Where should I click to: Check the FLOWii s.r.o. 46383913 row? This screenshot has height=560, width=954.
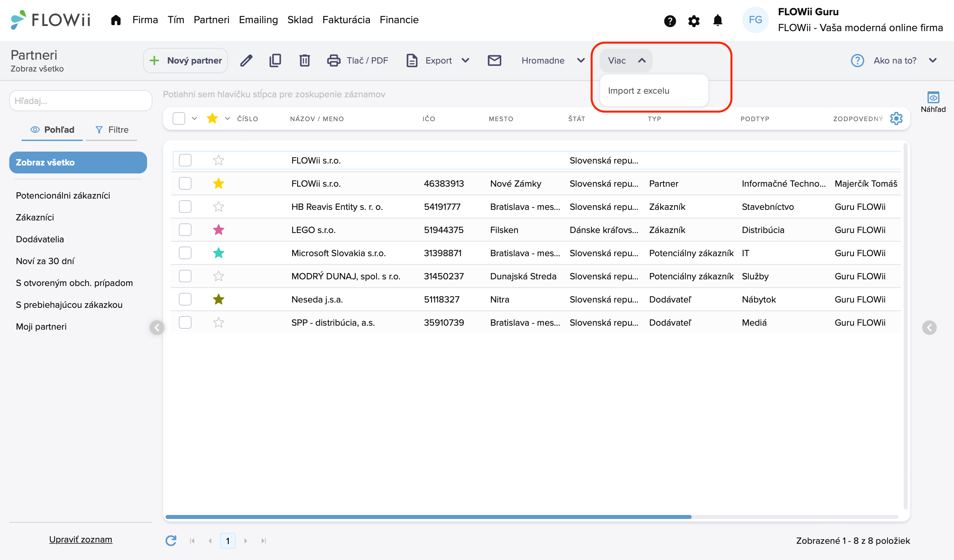click(x=185, y=183)
